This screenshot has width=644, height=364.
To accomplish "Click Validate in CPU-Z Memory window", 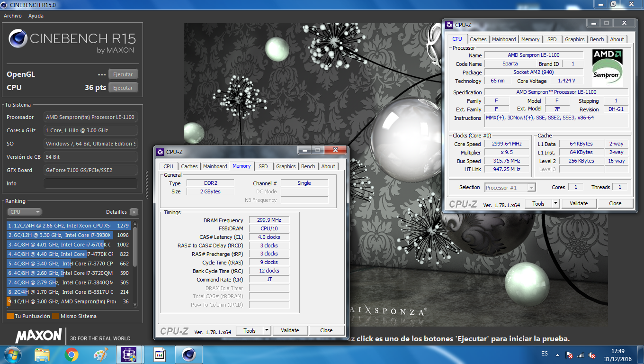I will point(290,330).
